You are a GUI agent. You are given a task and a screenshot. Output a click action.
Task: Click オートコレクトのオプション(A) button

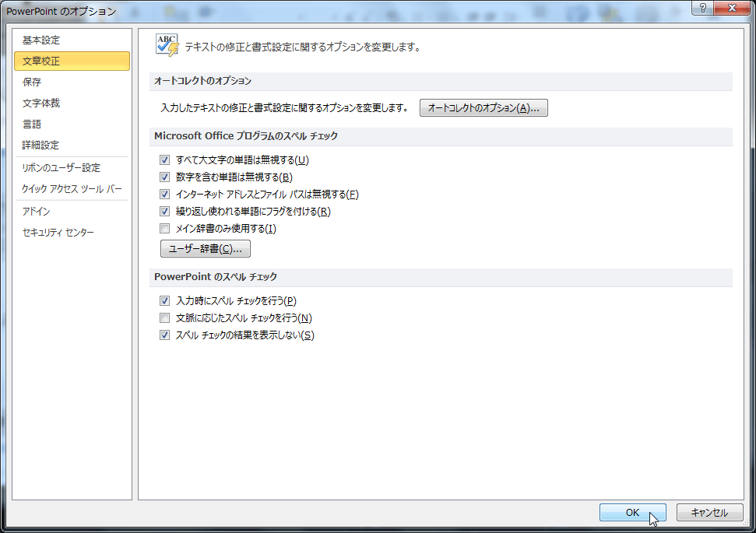coord(483,108)
